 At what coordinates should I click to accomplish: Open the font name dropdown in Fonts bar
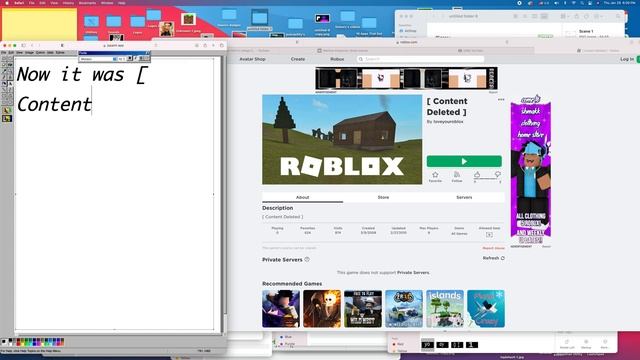(x=98, y=59)
